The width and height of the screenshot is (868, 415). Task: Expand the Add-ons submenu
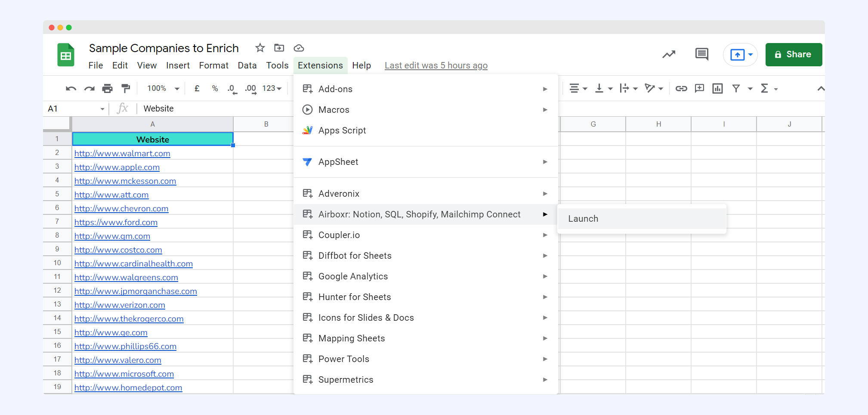click(x=426, y=89)
